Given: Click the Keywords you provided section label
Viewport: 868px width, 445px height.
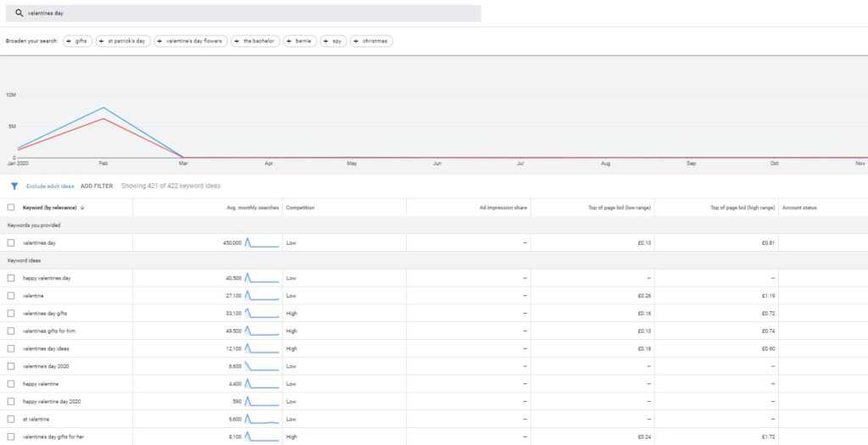Looking at the screenshot, I should [x=34, y=225].
